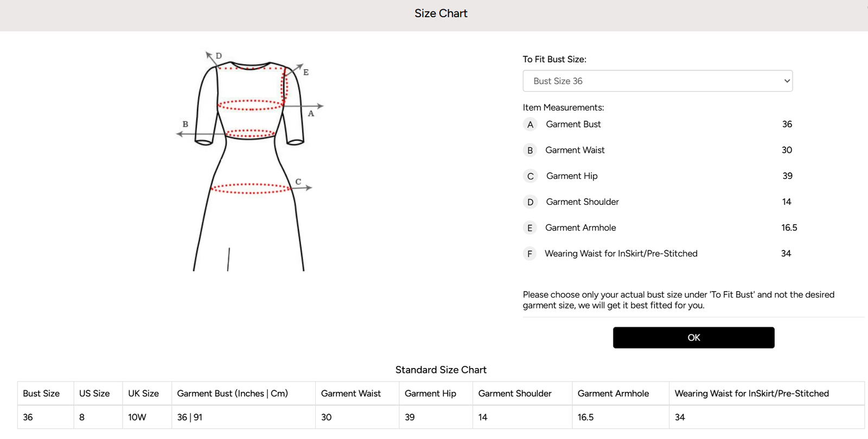The width and height of the screenshot is (868, 439).
Task: Click the letter F Wearing Waist icon
Action: (530, 254)
